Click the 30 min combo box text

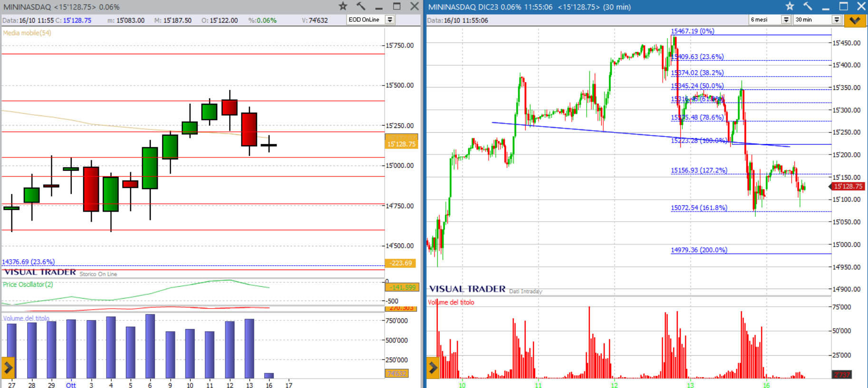(x=804, y=19)
